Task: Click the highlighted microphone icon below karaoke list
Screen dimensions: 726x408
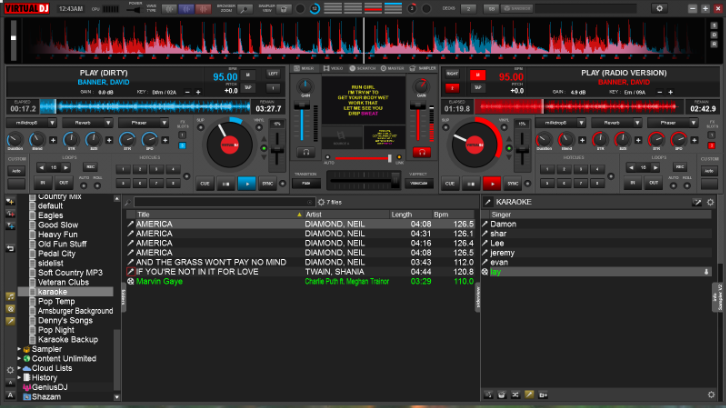Action: (529, 395)
